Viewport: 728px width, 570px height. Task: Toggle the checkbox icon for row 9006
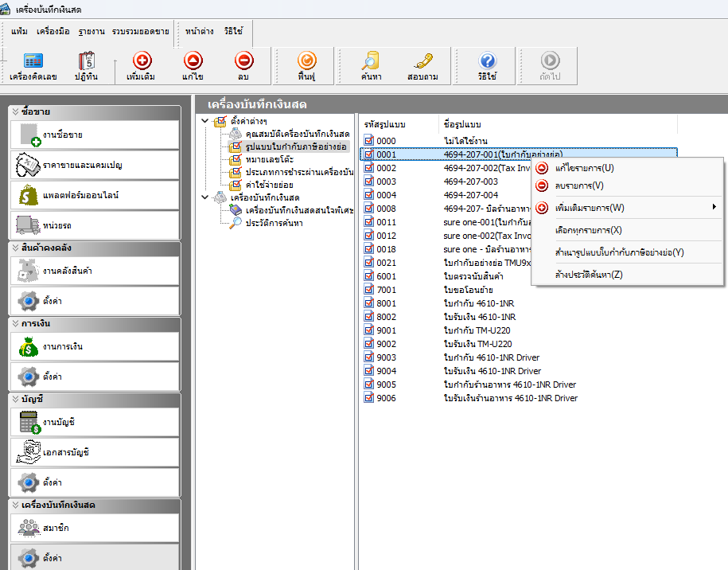click(x=369, y=398)
